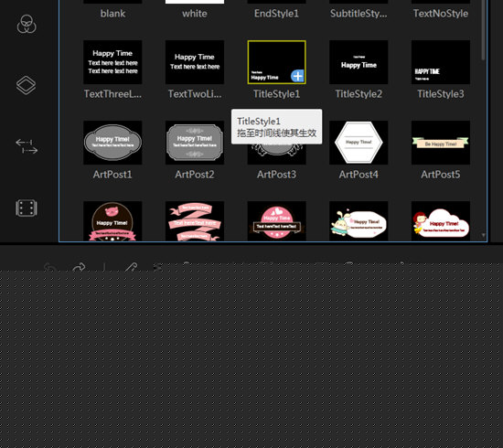Click the pink ribbon banner template thumbnail

[x=195, y=221]
